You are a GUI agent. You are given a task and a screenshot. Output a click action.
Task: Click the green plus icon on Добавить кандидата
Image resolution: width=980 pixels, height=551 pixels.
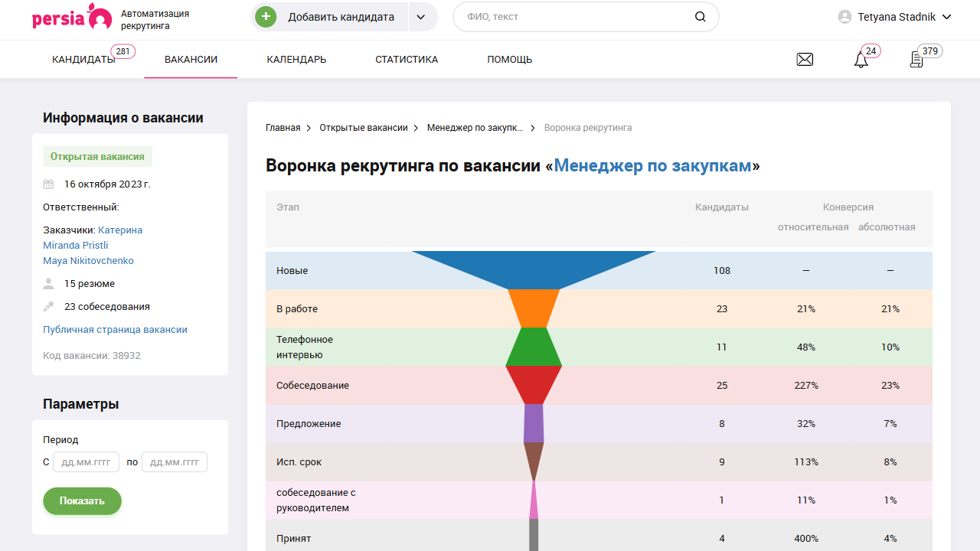pyautogui.click(x=266, y=16)
